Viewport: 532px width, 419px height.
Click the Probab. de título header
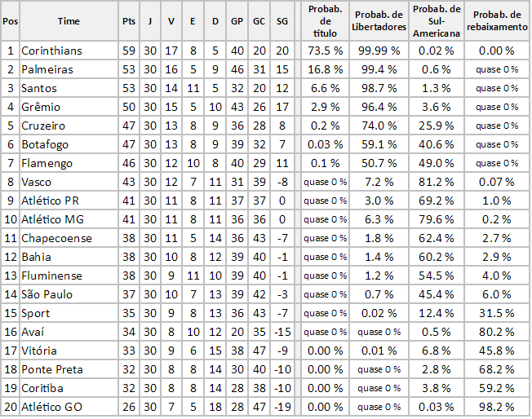[x=325, y=21]
